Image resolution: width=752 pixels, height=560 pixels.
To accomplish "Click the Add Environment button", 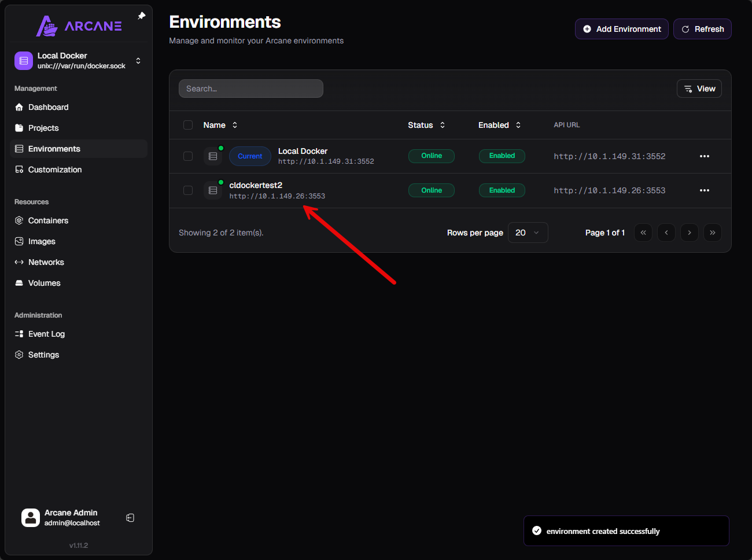I will point(621,29).
